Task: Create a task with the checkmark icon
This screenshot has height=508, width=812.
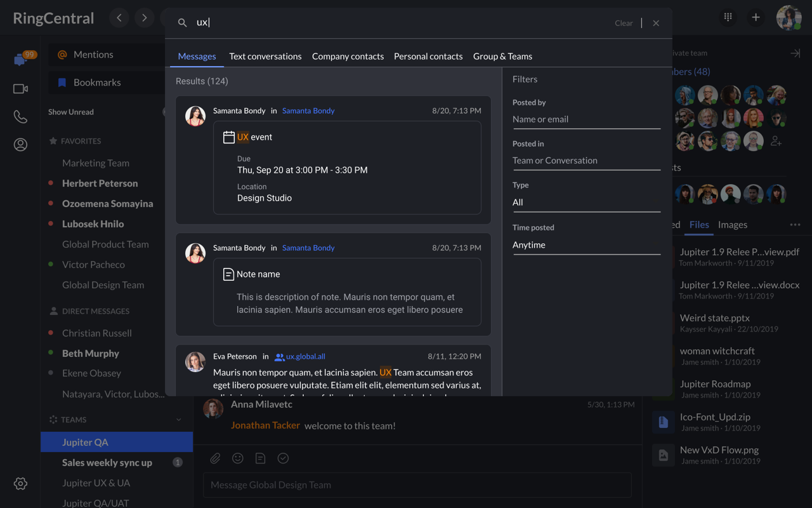Action: tap(283, 458)
